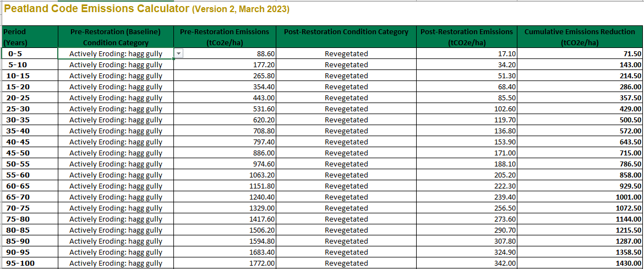Select the Pre-Restoration Emissions column header
Viewport: 644px width, 269px height.
point(225,37)
